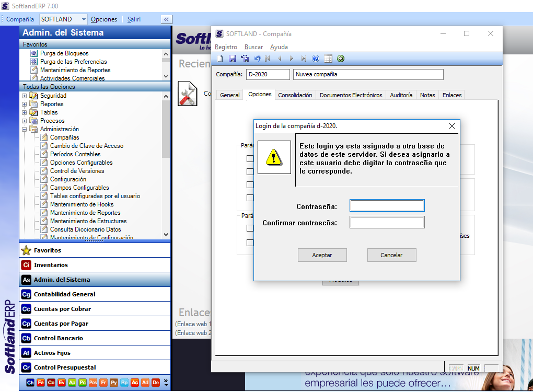Viewport: 533px width, 392px height.
Task: Switch to the Auditoría tab
Action: (401, 95)
